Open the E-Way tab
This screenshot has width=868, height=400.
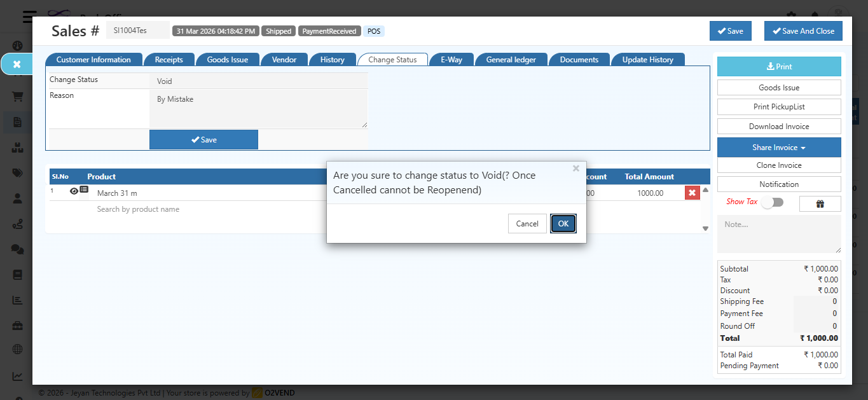(x=451, y=59)
